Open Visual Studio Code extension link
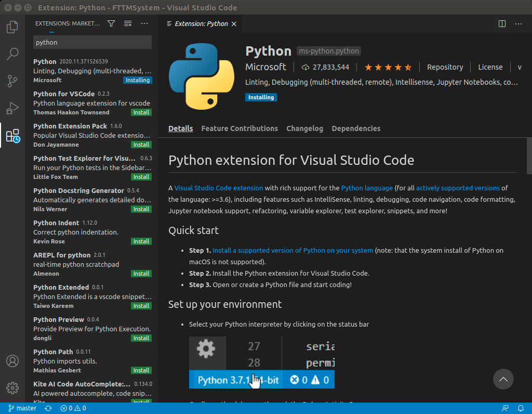 click(x=219, y=188)
